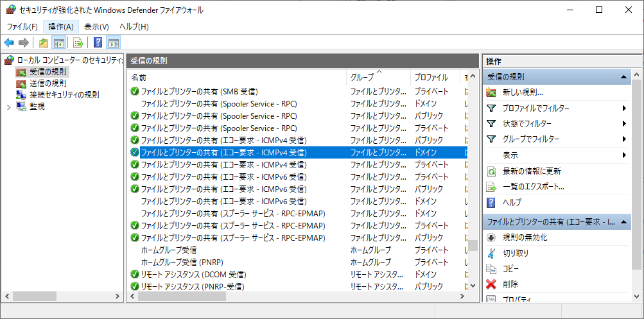Screen dimensions: 644x319
Task: Click the red X icon for 削除
Action: (491, 284)
